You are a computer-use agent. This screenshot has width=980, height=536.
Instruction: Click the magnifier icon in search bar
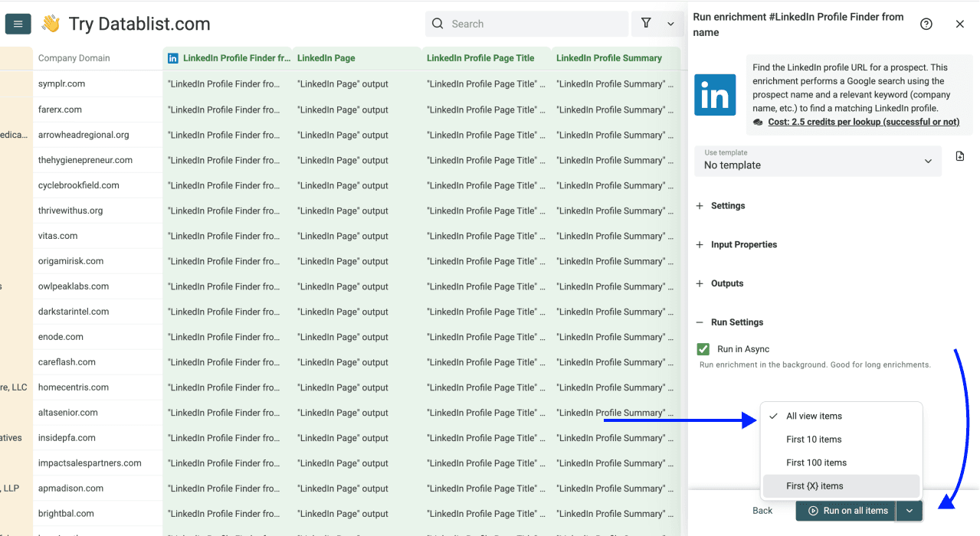pyautogui.click(x=437, y=24)
